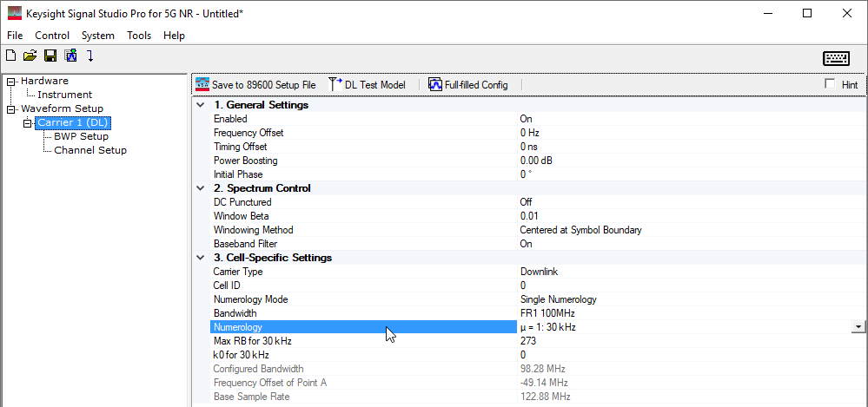Enable the Hint checkbox

(829, 84)
